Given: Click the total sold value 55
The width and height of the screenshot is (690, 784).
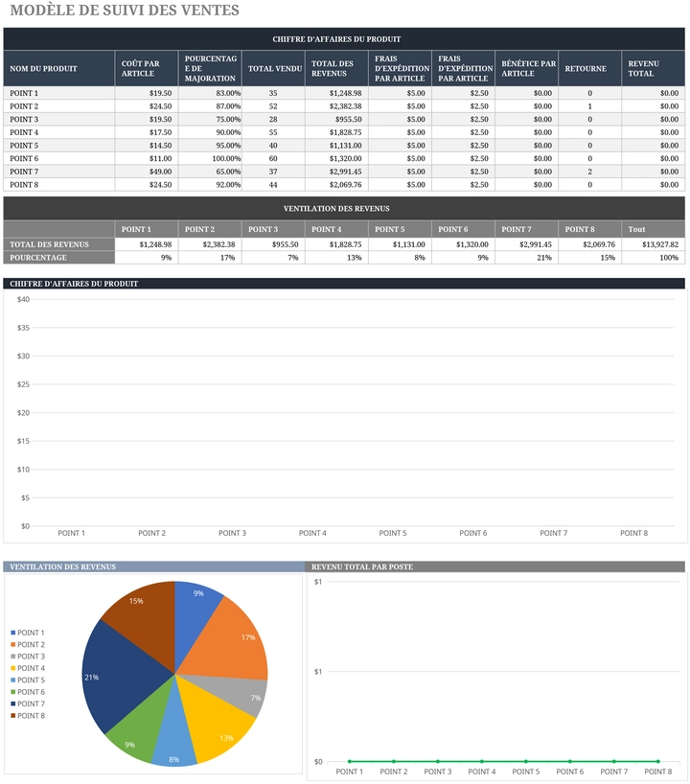Looking at the screenshot, I should 273,132.
